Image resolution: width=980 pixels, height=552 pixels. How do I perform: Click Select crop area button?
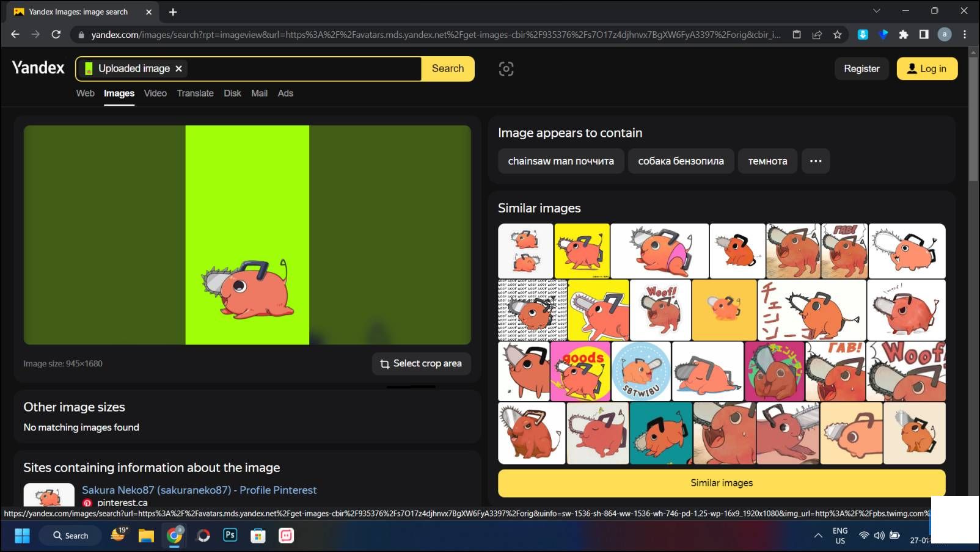pyautogui.click(x=421, y=363)
